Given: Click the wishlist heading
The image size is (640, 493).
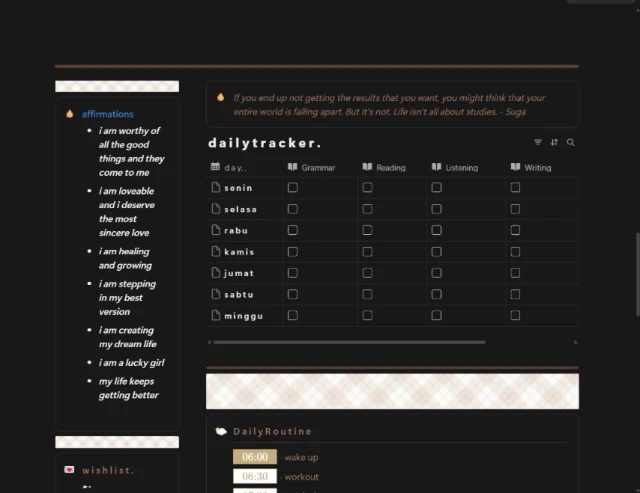Looking at the screenshot, I should (108, 470).
